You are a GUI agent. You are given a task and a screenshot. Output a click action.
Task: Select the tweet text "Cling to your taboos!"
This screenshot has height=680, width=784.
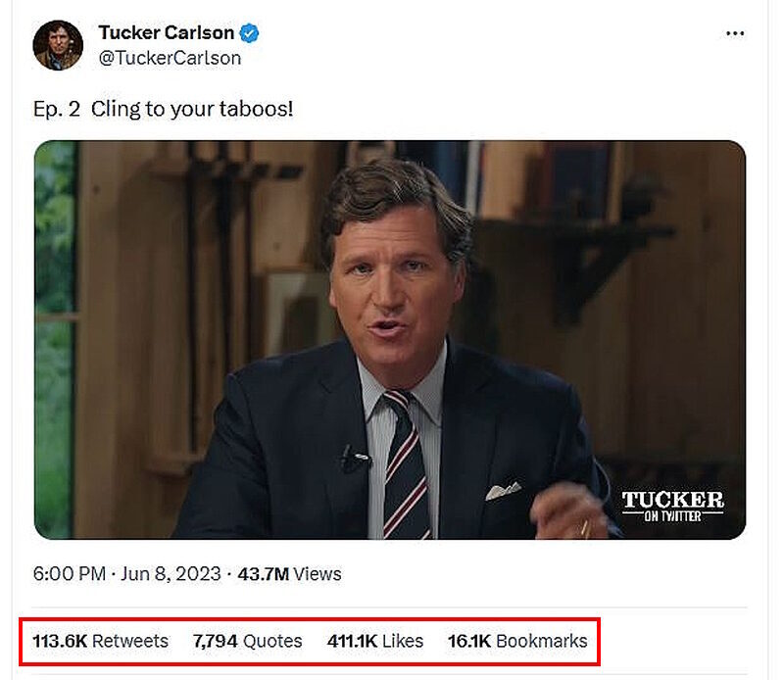(192, 109)
